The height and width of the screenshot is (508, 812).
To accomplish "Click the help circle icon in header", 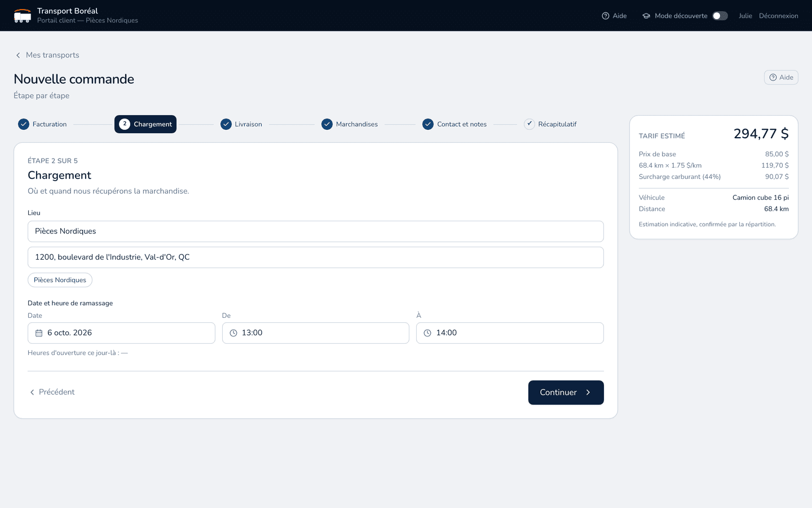I will point(606,16).
